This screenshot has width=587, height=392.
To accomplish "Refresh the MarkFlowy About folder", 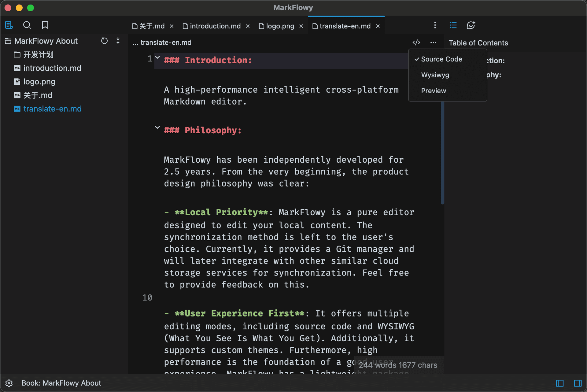I will click(x=104, y=41).
